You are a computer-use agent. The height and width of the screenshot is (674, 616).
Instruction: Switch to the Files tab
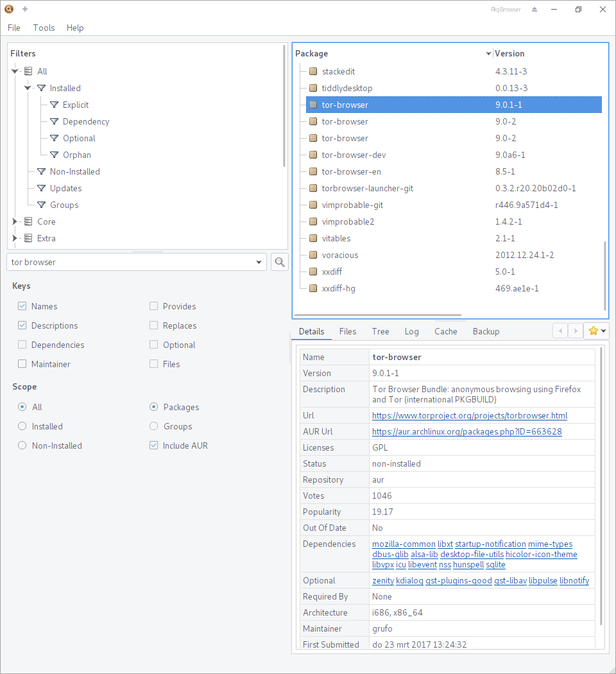click(x=348, y=331)
